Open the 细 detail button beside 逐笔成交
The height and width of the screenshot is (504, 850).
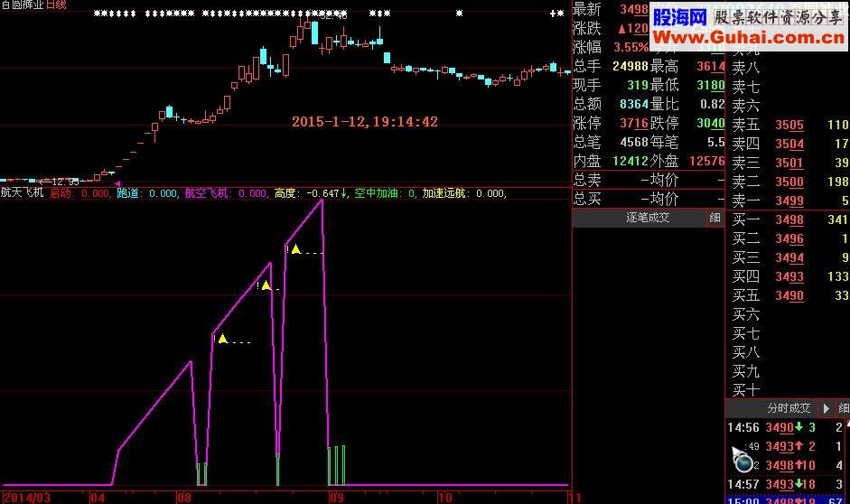pos(715,218)
